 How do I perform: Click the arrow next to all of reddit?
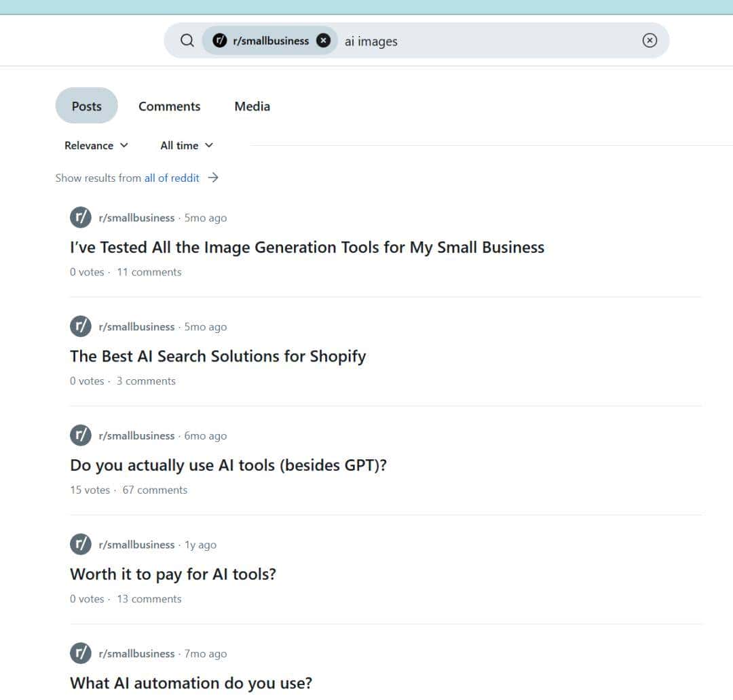point(213,178)
